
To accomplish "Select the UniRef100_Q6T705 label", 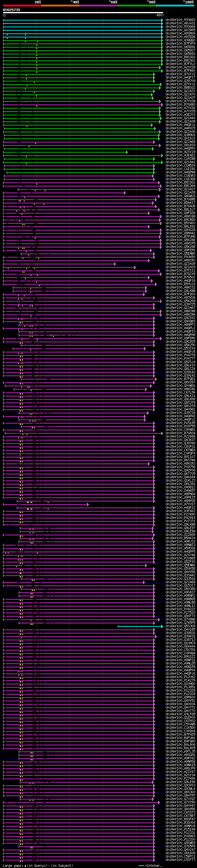I will click(x=180, y=474).
